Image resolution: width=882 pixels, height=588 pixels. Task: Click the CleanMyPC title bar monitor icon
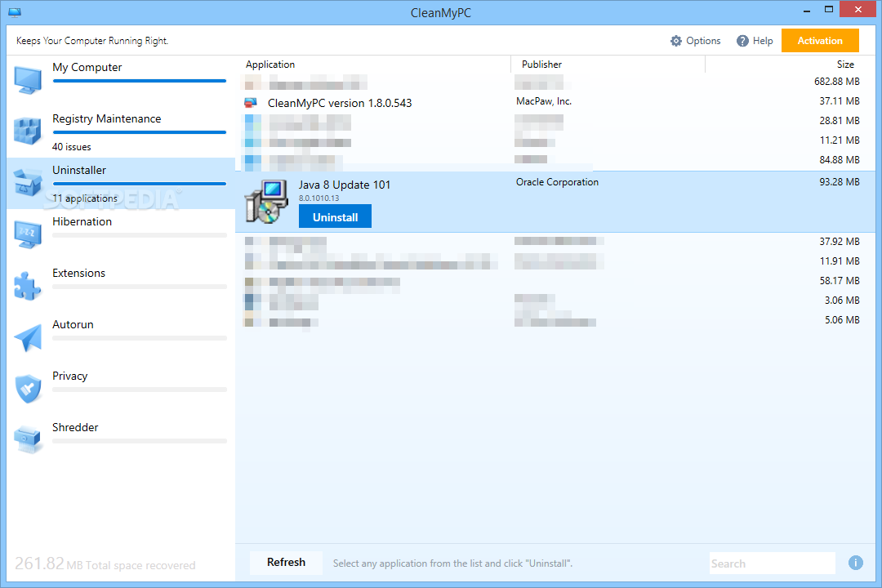pyautogui.click(x=15, y=12)
